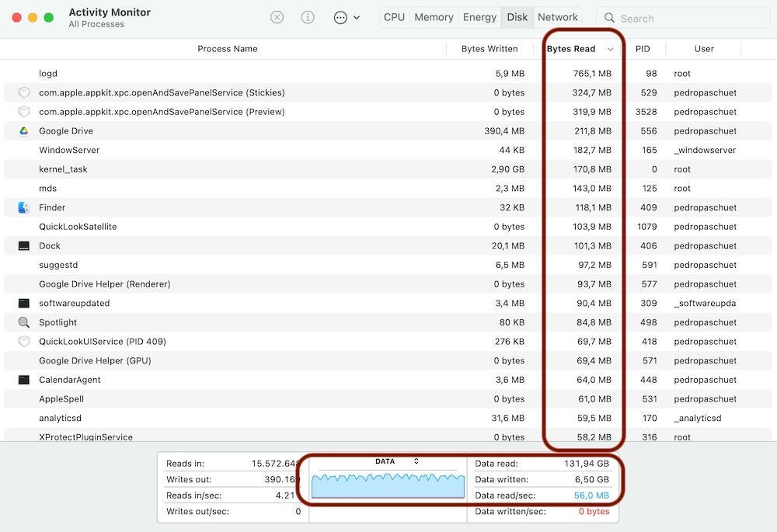777x532 pixels.
Task: Click the Data written/sec 0 bytes value
Action: click(x=594, y=511)
